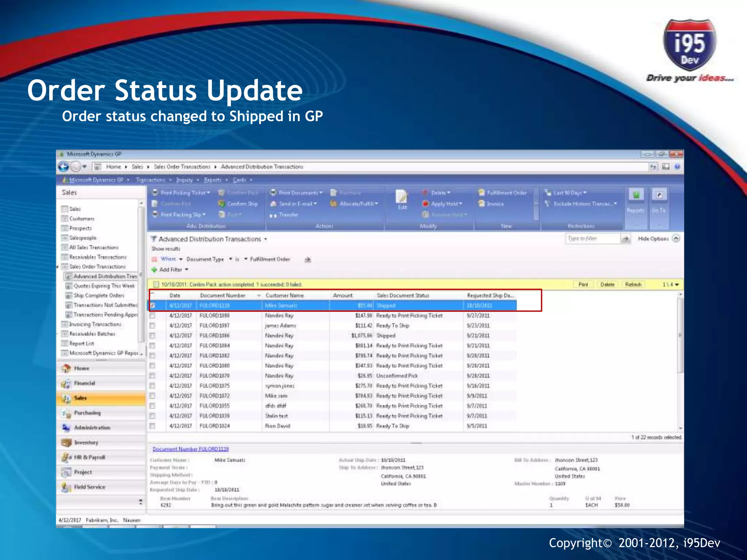The image size is (747, 560).
Task: Open Inventory in navigation pane
Action: pyautogui.click(x=101, y=443)
